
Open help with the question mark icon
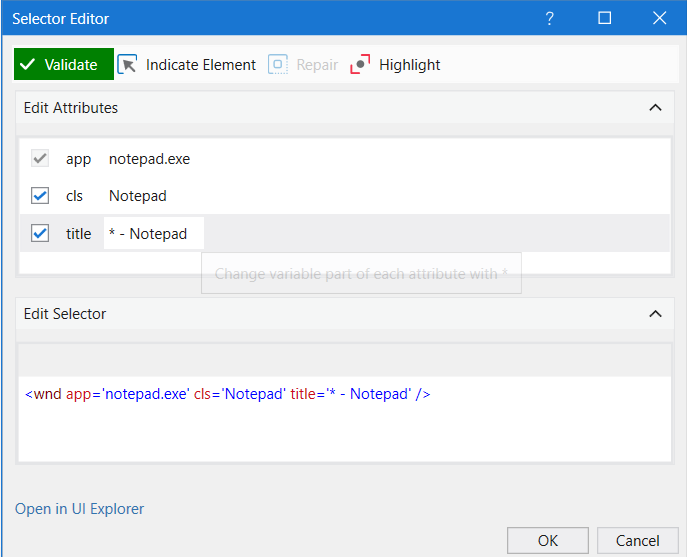549,18
